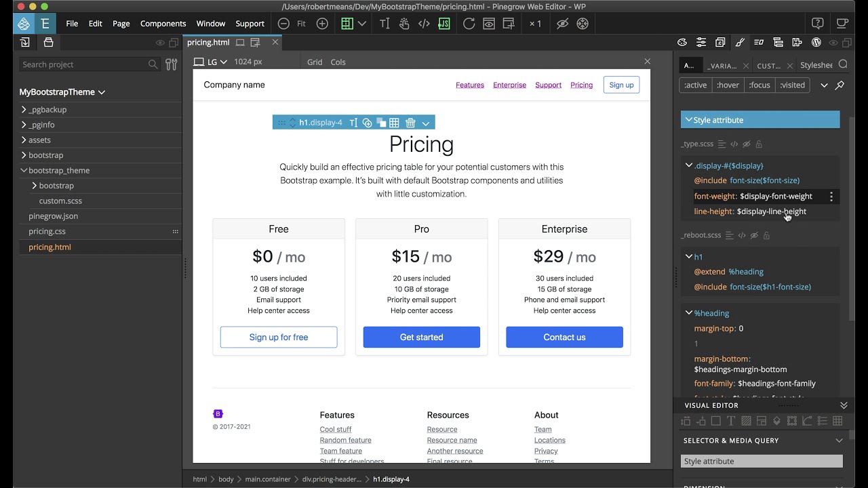Switch to the CUST... stylesheet tab
The width and height of the screenshot is (868, 488).
(769, 66)
